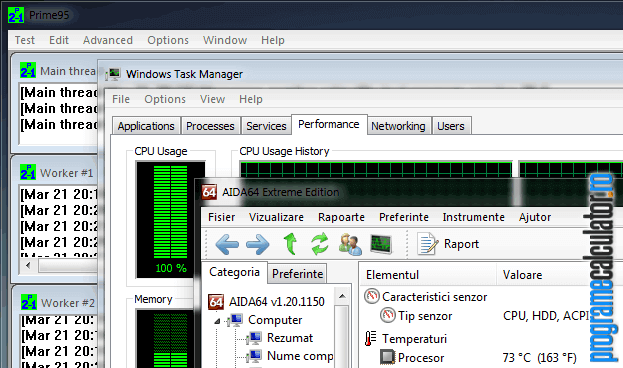Select the Procesor temperature row label
623x368 pixels.
[421, 358]
